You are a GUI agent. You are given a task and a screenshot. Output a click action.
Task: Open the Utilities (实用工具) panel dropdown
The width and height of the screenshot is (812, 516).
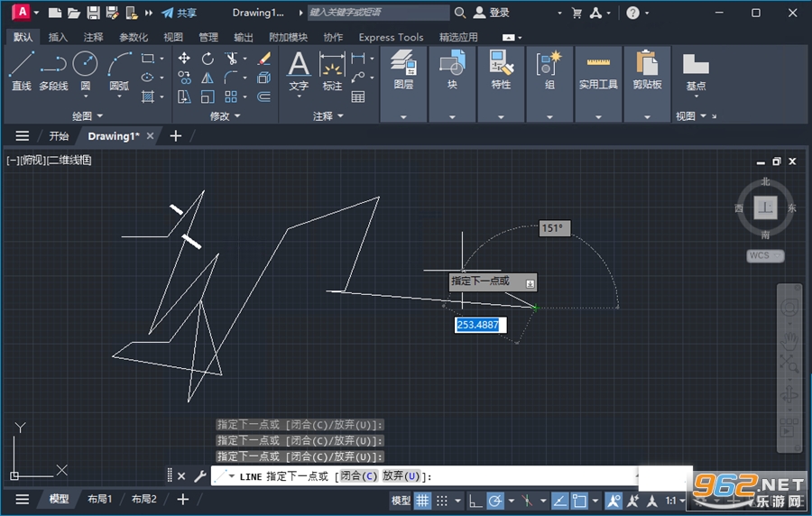pyautogui.click(x=598, y=117)
